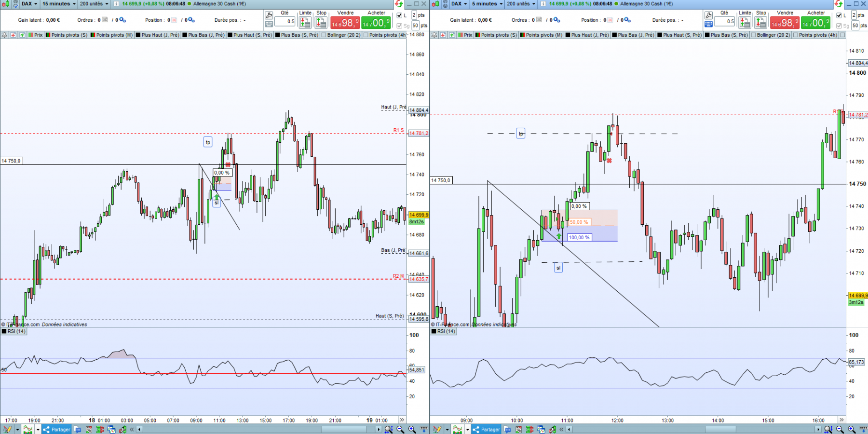The height and width of the screenshot is (434, 868).
Task: Select Points pivots (S) tab on left chart
Action: click(x=67, y=35)
